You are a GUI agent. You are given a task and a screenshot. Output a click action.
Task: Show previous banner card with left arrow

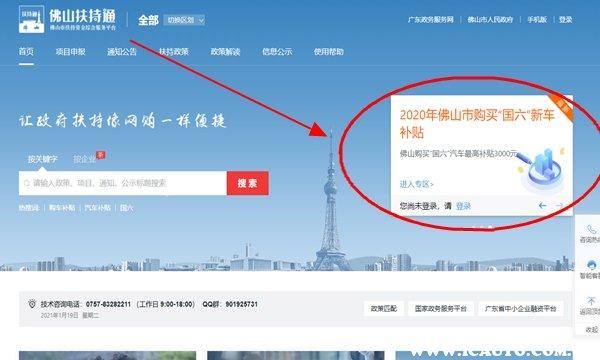(x=542, y=206)
